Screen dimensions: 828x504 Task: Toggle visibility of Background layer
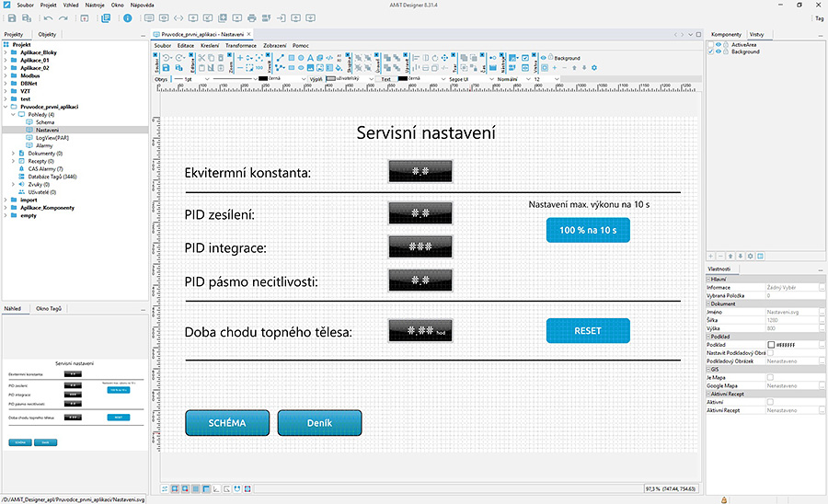point(719,52)
